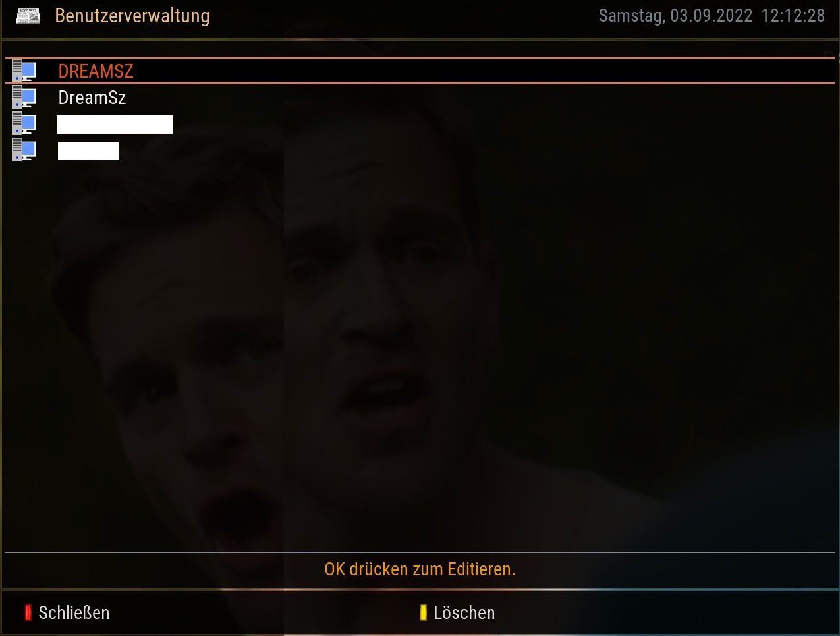Image resolution: width=840 pixels, height=636 pixels.
Task: Click computer icon beside the shorter redacted name
Action: [24, 150]
